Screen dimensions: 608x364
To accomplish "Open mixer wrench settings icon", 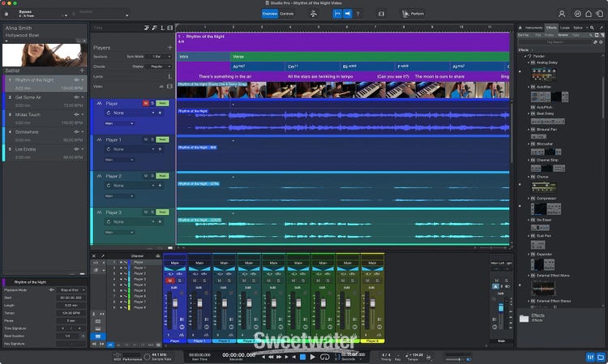I will tap(102, 256).
